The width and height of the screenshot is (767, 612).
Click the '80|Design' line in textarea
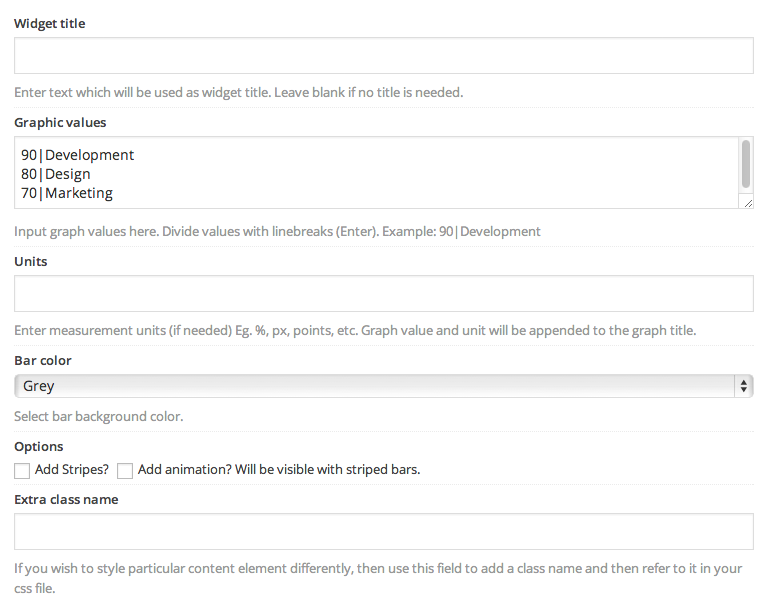pos(56,174)
